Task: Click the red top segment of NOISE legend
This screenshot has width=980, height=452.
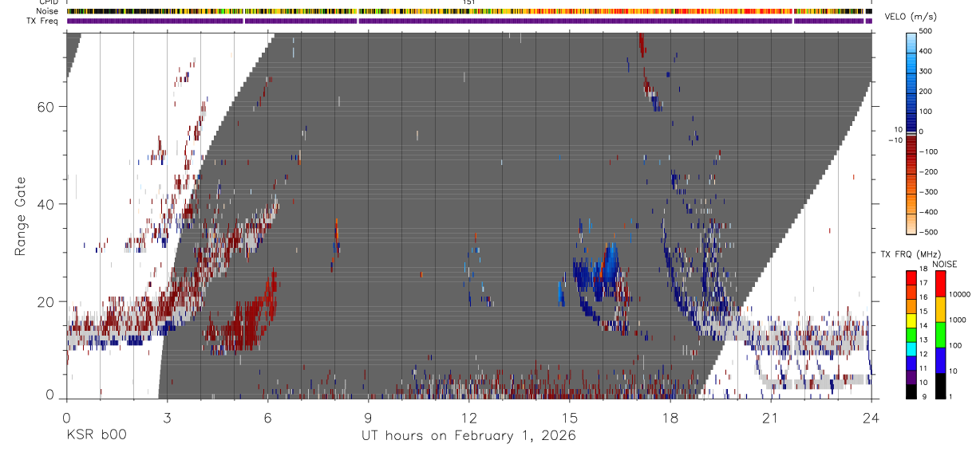Action: [x=940, y=282]
